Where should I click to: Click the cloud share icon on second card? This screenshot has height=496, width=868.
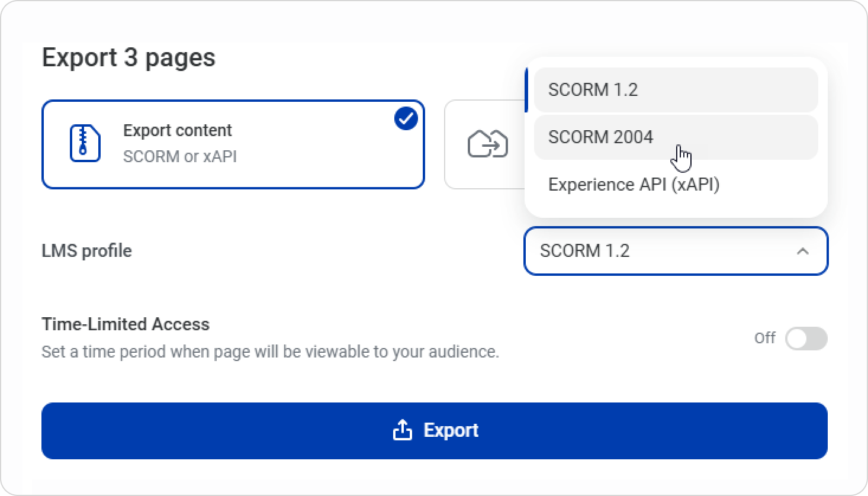(x=487, y=144)
